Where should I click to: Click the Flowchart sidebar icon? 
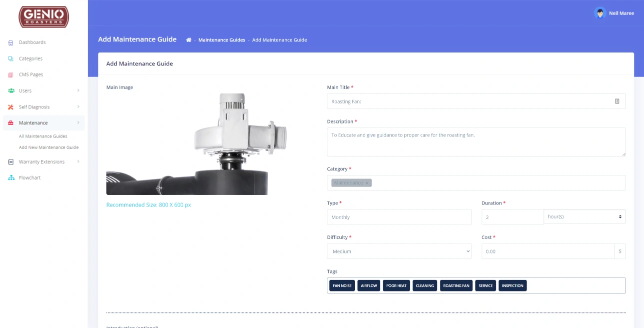tap(11, 178)
